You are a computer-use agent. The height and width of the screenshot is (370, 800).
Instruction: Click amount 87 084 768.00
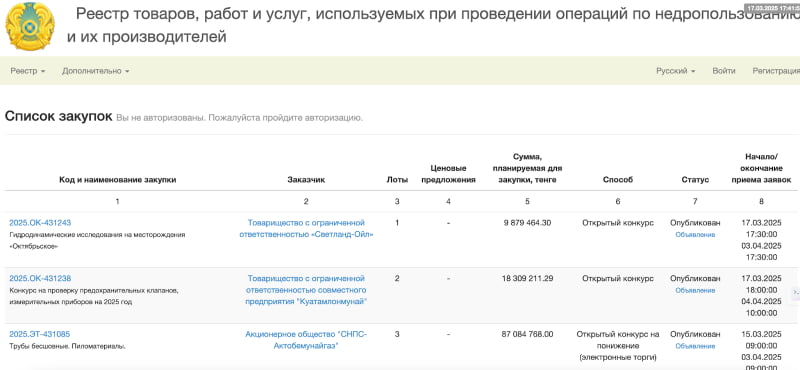click(527, 334)
